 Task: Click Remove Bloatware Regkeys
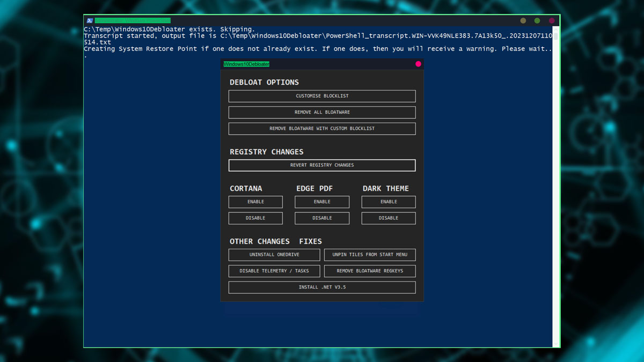[x=369, y=271]
